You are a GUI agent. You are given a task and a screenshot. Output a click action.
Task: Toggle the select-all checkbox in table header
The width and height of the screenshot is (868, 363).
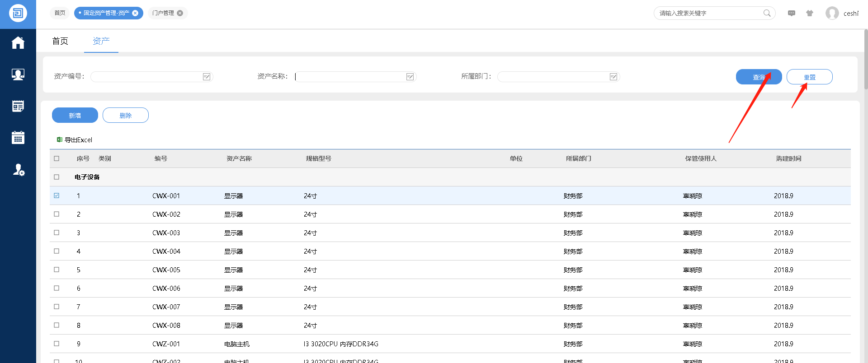click(x=57, y=158)
